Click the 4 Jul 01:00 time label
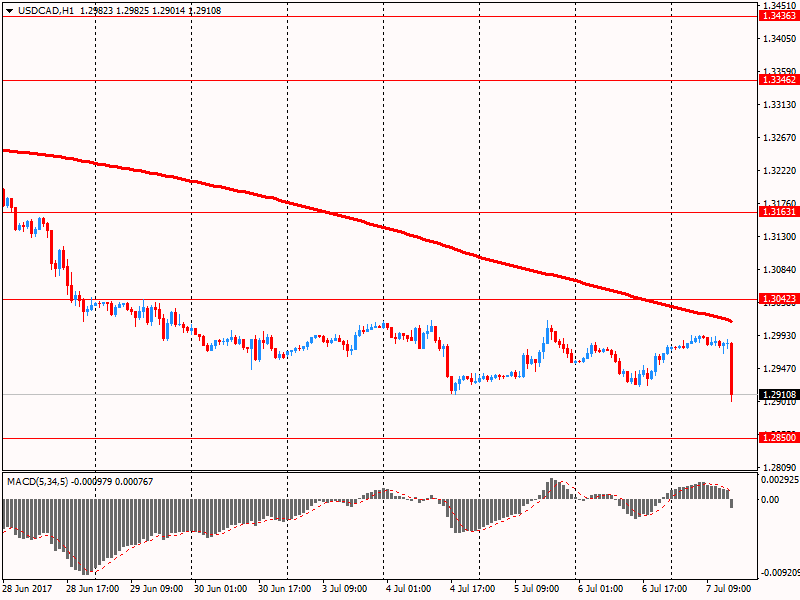Viewport: 800px width, 600px height. [409, 589]
